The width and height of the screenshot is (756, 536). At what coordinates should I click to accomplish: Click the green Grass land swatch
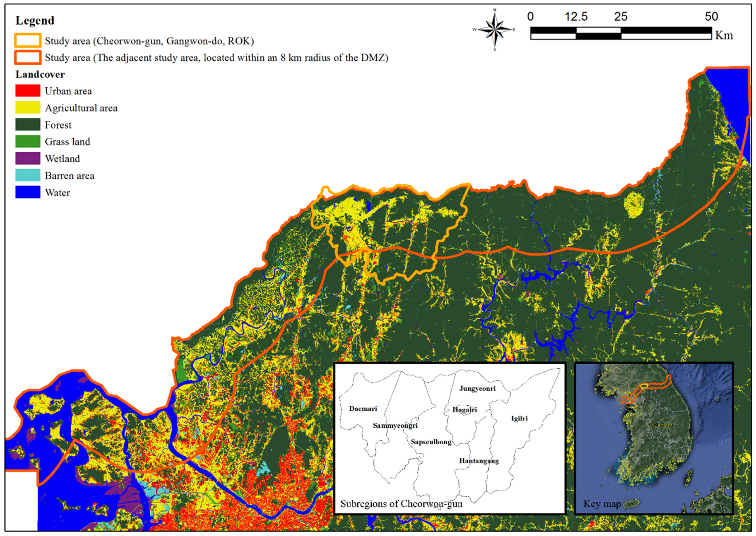click(28, 141)
